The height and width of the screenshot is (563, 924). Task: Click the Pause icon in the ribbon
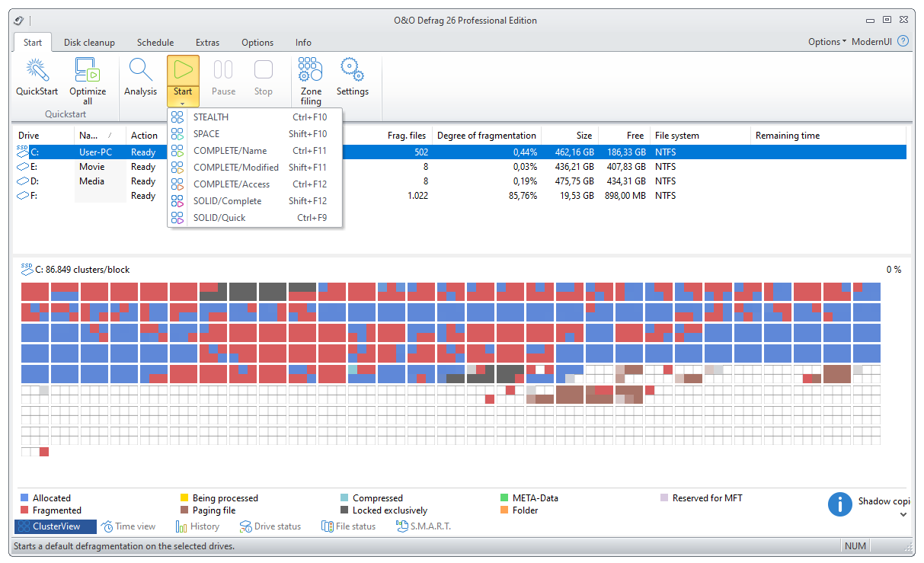coord(223,70)
